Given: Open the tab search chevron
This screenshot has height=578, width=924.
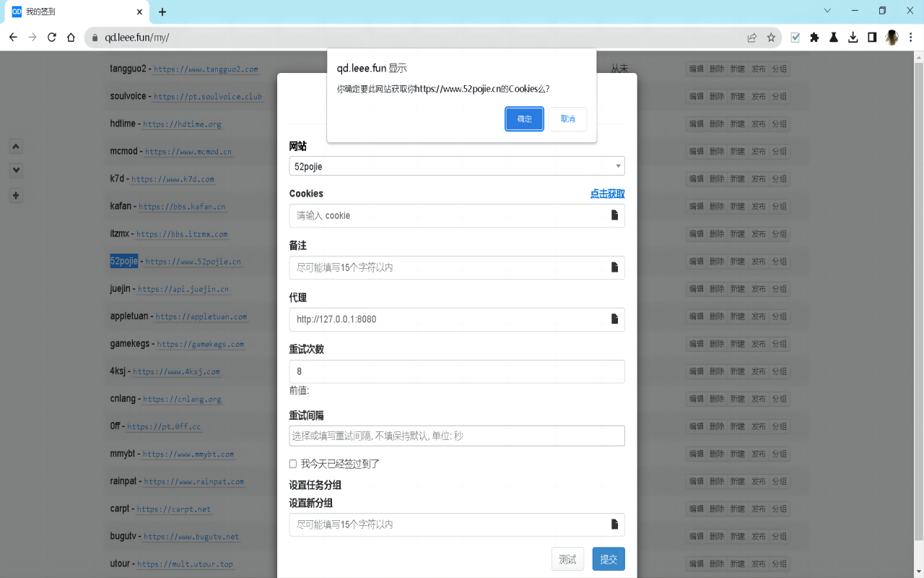Looking at the screenshot, I should pos(827,11).
